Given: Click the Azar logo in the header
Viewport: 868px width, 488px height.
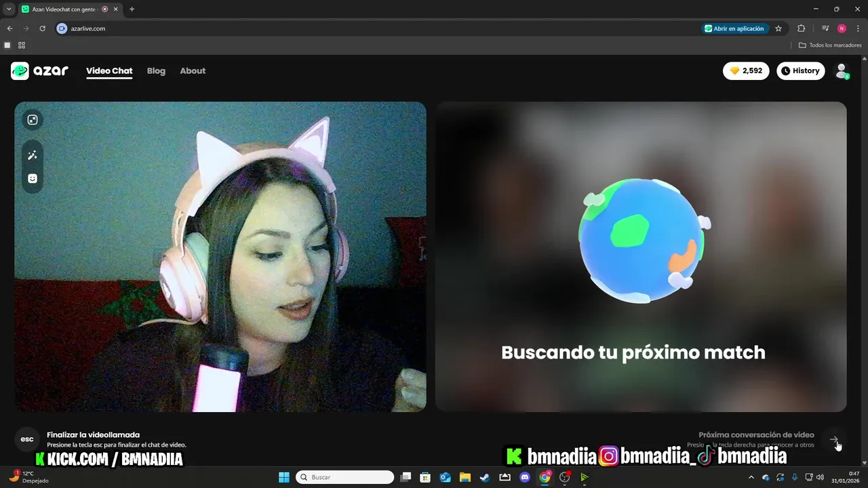Looking at the screenshot, I should 39,70.
